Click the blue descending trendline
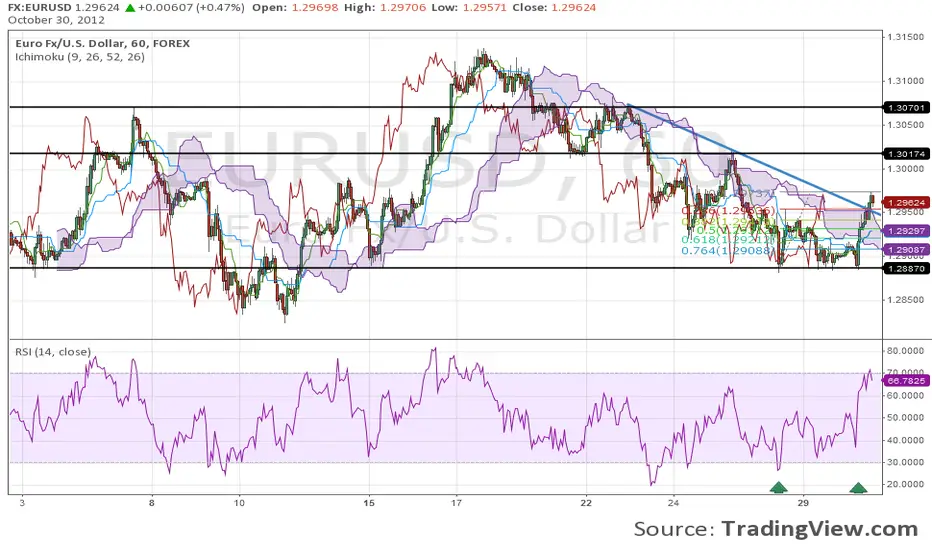The height and width of the screenshot is (550, 932). click(x=752, y=158)
